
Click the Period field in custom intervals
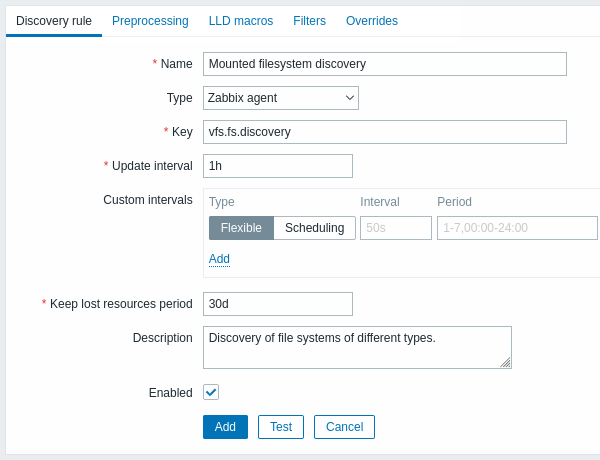pyautogui.click(x=517, y=228)
